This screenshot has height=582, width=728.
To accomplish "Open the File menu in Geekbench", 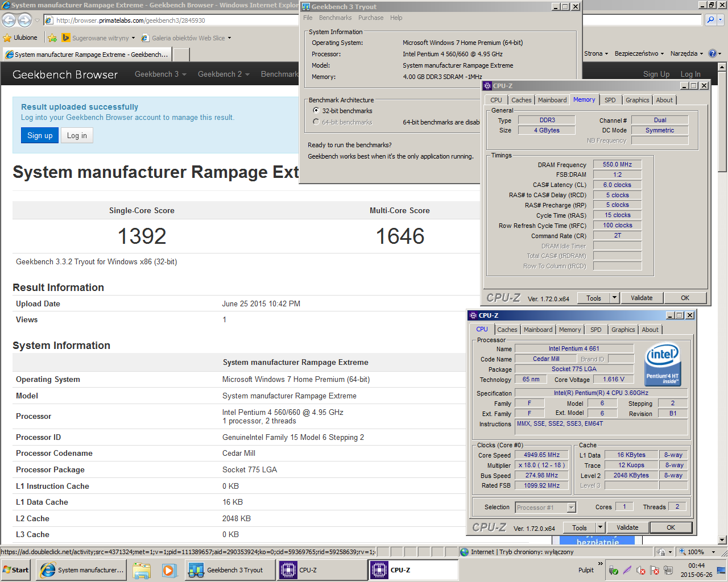I will (308, 18).
